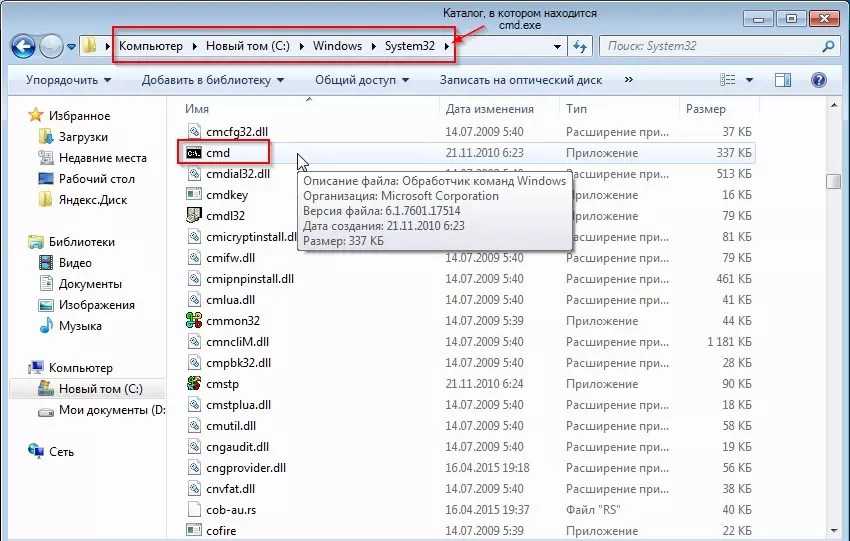Click Windows segment in address breadcrumb
Viewport: 850px width, 541px height.
(337, 46)
